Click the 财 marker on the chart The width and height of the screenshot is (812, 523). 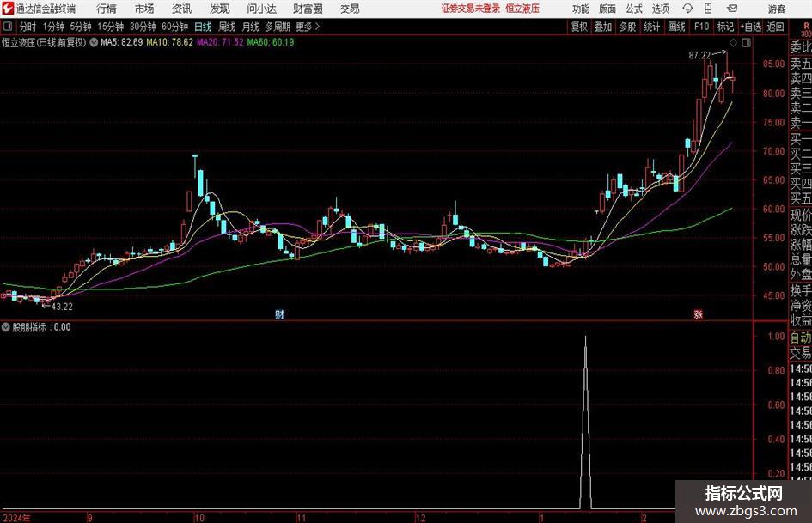pos(279,313)
